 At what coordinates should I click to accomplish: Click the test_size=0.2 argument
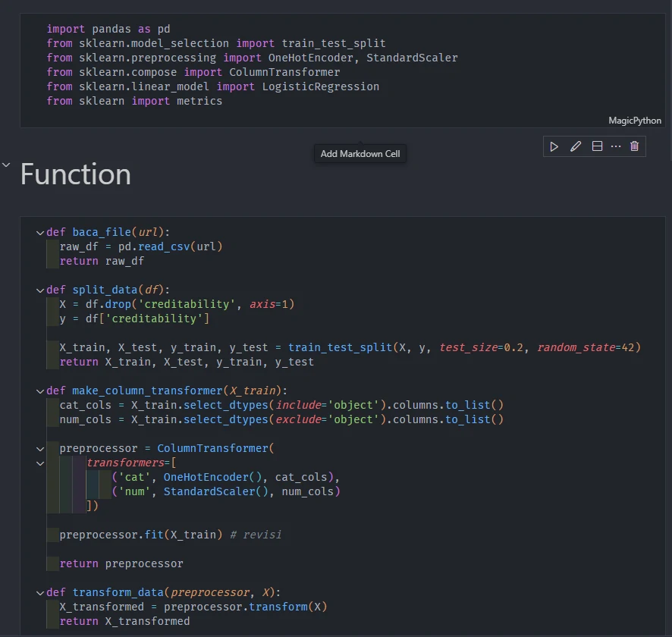click(x=482, y=347)
